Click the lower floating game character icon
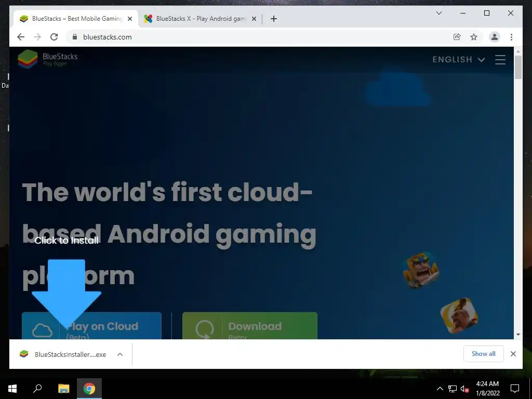The height and width of the screenshot is (399, 532). tap(459, 315)
